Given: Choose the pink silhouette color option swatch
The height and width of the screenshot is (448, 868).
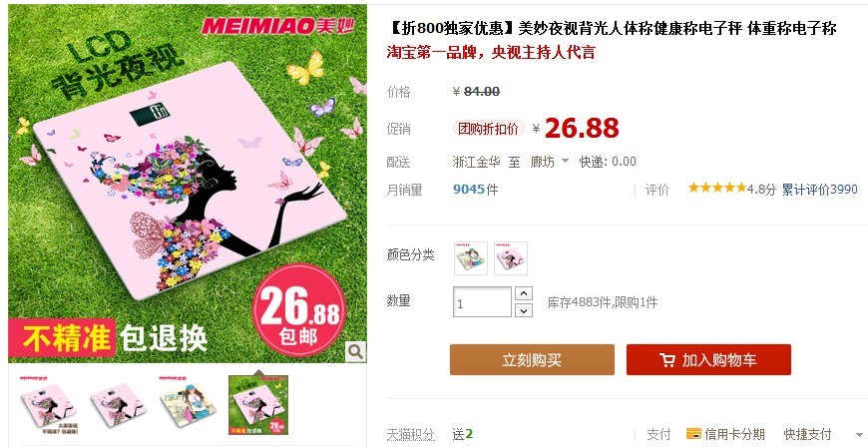Looking at the screenshot, I should click(511, 258).
